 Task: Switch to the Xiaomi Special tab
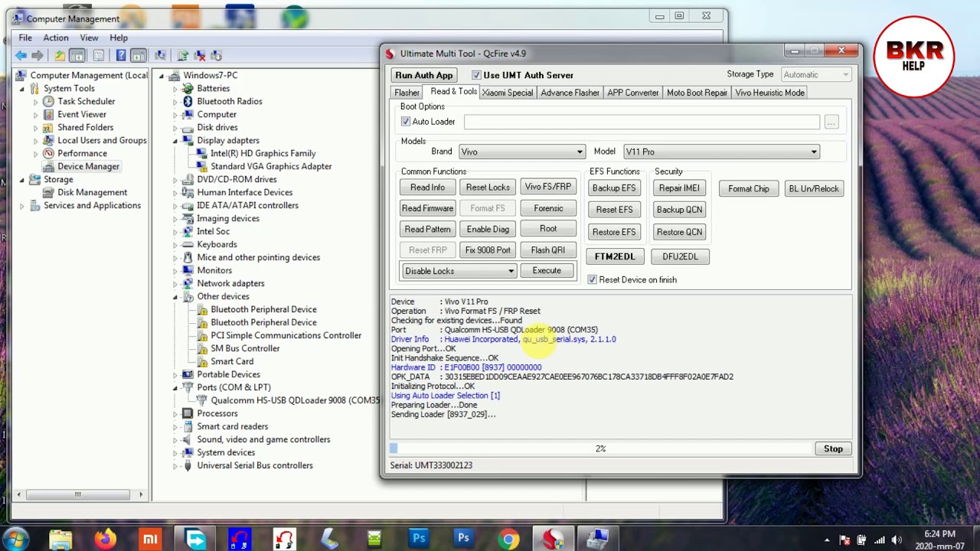pos(508,93)
